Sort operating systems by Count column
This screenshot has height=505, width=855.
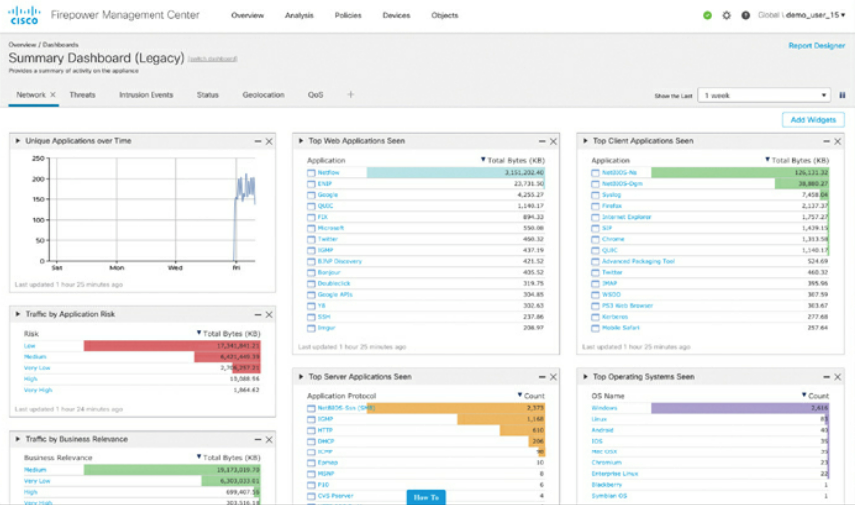tap(815, 396)
